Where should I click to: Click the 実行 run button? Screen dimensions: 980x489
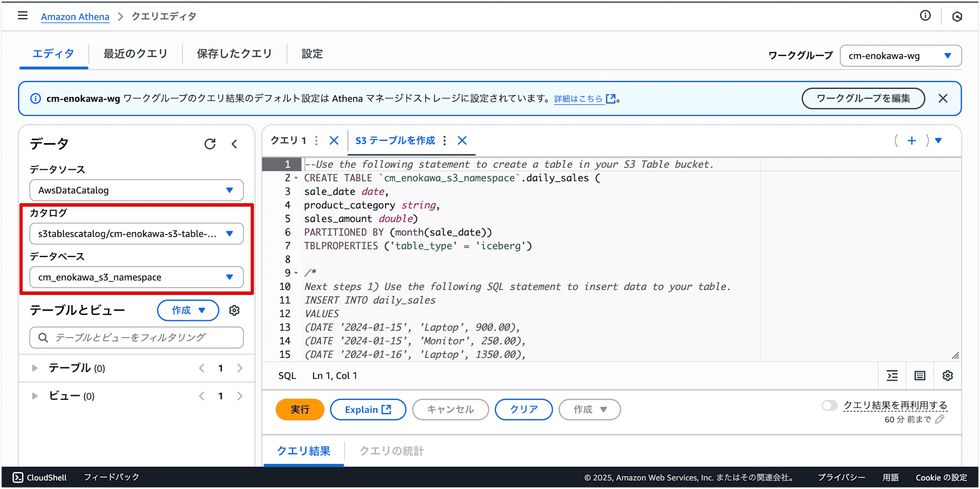pos(300,410)
